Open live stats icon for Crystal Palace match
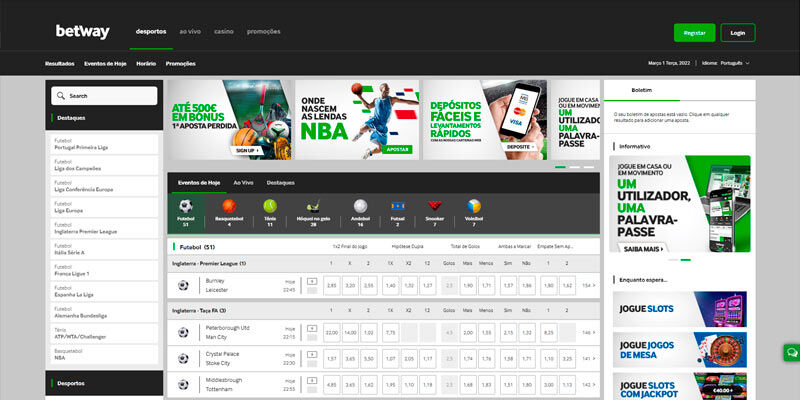Screen dimensions: 800x400 click(x=312, y=354)
